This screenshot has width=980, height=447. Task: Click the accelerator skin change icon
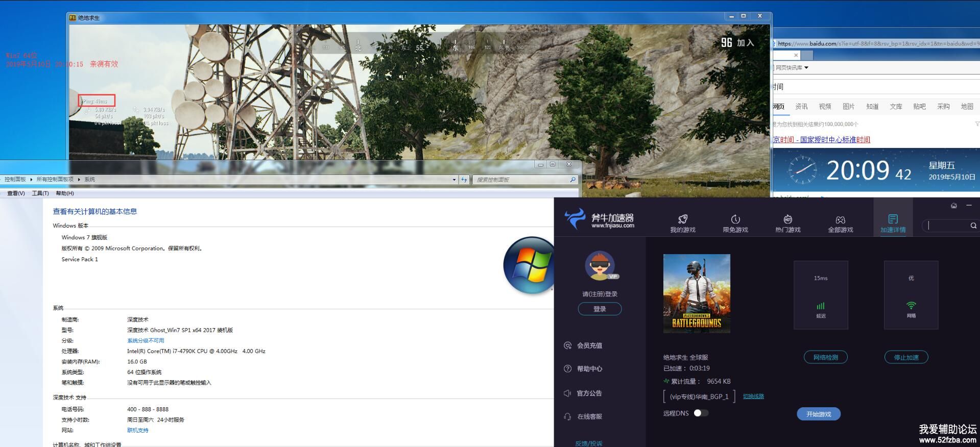[x=954, y=206]
